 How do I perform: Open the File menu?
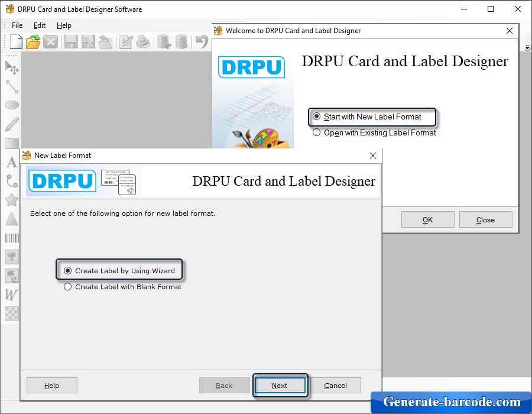tap(17, 25)
